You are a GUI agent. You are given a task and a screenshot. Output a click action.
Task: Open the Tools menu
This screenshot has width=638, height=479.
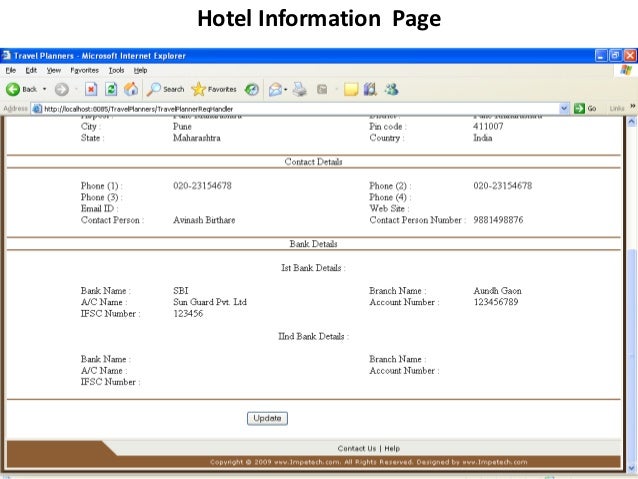point(116,70)
